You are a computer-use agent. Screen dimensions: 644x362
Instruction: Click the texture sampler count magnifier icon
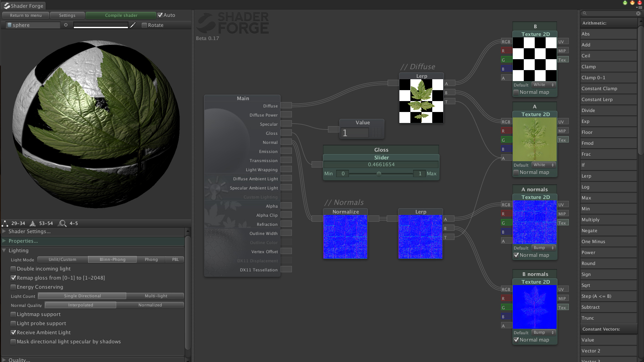(x=63, y=224)
